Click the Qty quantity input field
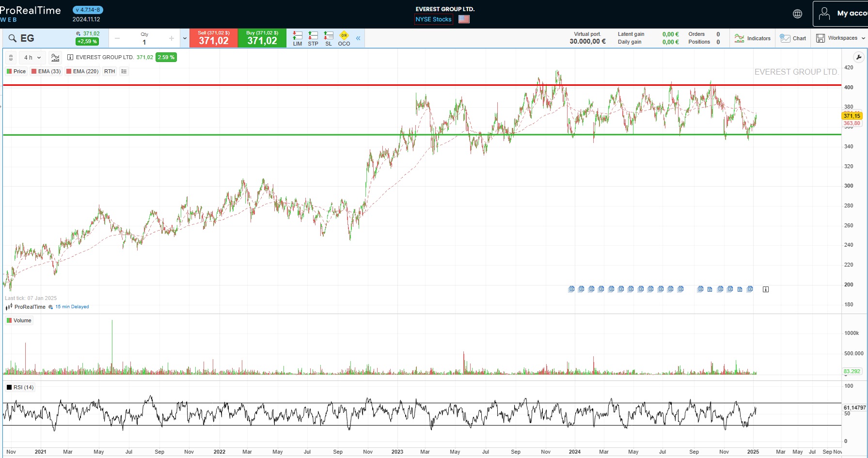Image resolution: width=868 pixels, height=458 pixels. pyautogui.click(x=143, y=42)
